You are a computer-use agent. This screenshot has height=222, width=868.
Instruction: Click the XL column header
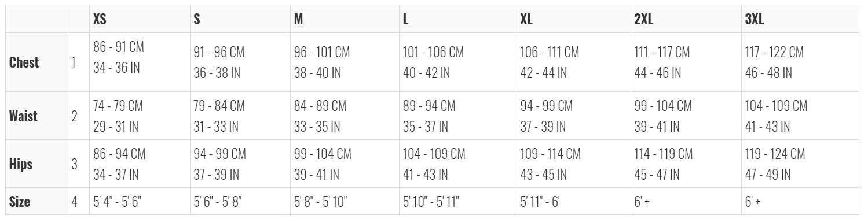click(526, 19)
